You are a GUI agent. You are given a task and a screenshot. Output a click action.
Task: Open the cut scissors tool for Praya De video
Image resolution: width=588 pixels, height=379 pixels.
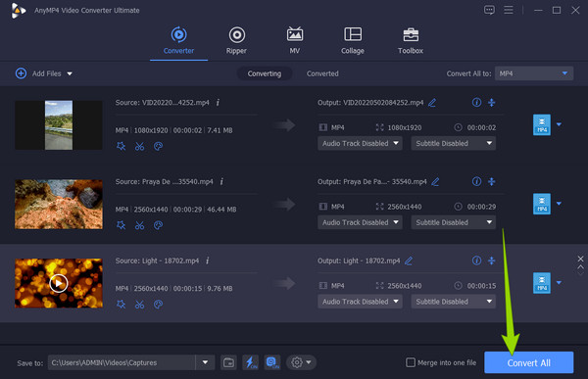139,225
